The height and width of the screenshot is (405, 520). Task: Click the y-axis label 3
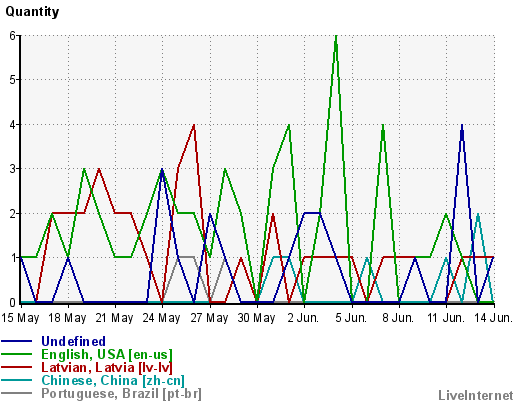(x=13, y=169)
